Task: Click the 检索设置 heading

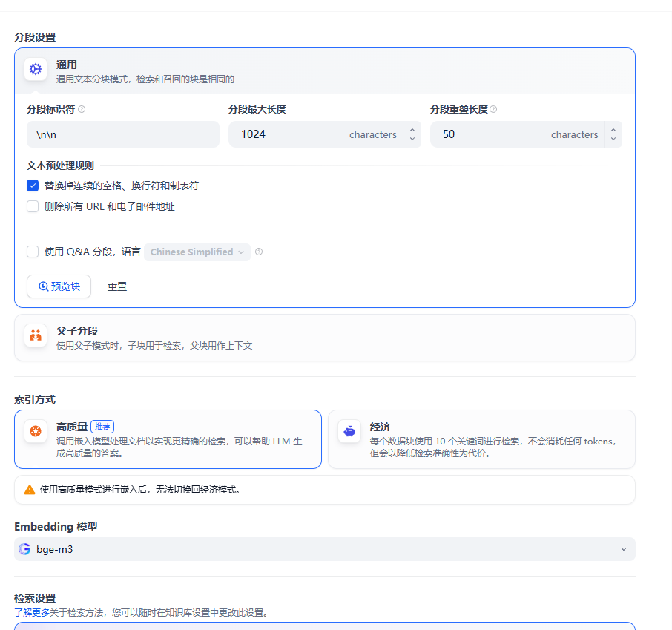Action: [x=35, y=598]
